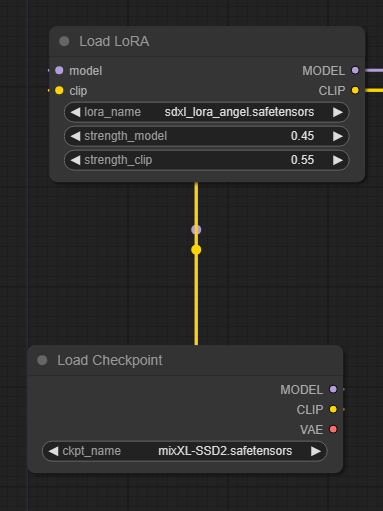383x511 pixels.
Task: Click the Load LoRA model input socket
Action: (x=59, y=70)
